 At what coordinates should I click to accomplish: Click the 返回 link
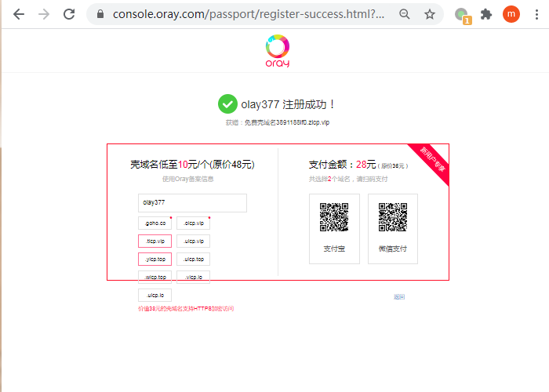point(399,297)
